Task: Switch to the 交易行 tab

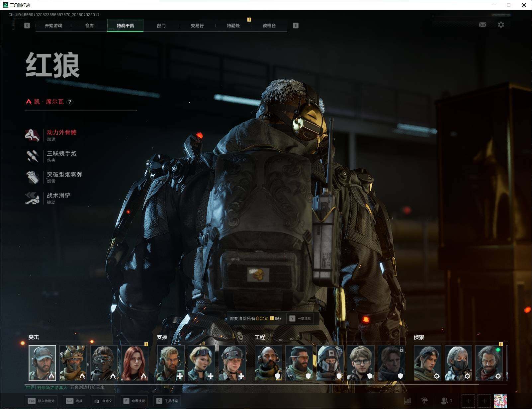Action: (x=197, y=26)
